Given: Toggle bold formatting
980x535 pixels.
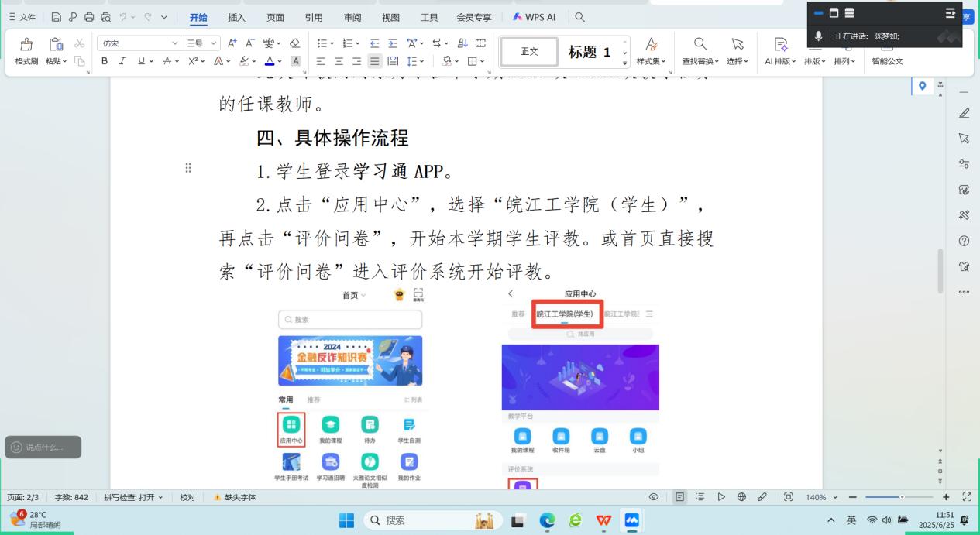Looking at the screenshot, I should click(x=105, y=60).
